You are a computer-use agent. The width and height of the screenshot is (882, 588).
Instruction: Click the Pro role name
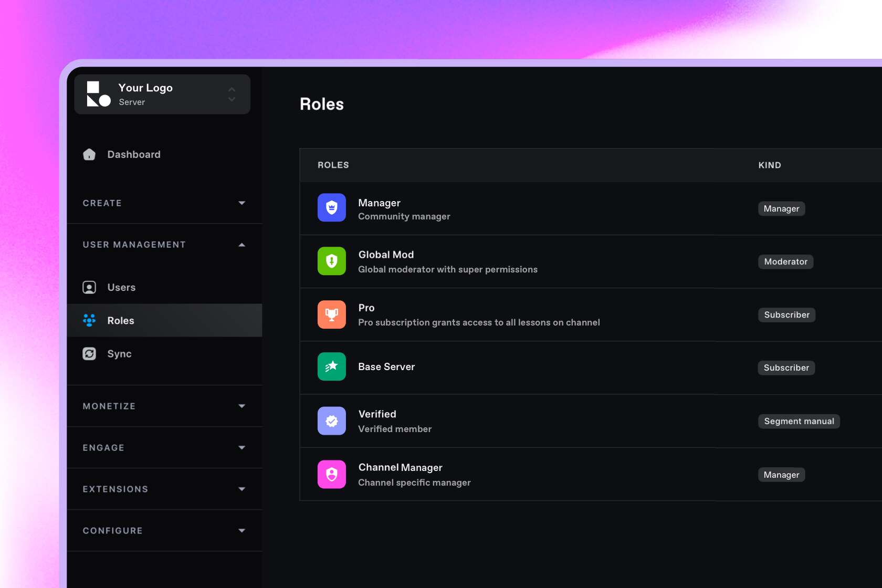pos(366,308)
